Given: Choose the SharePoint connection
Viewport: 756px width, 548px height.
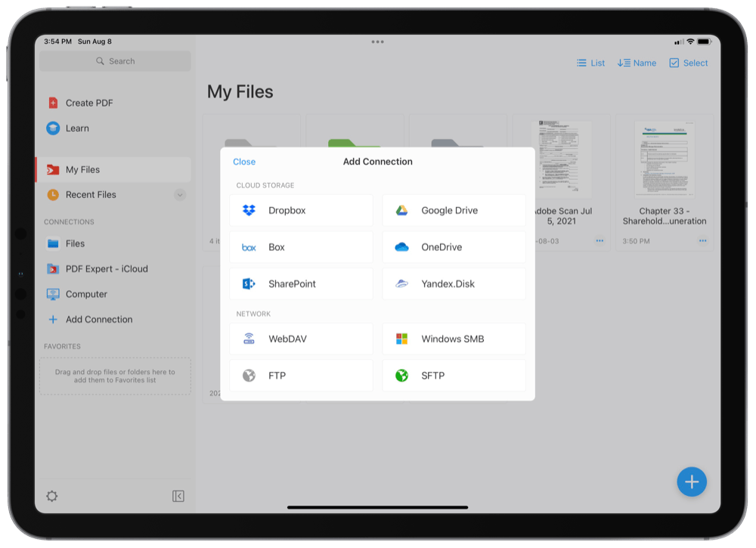Looking at the screenshot, I should [302, 284].
